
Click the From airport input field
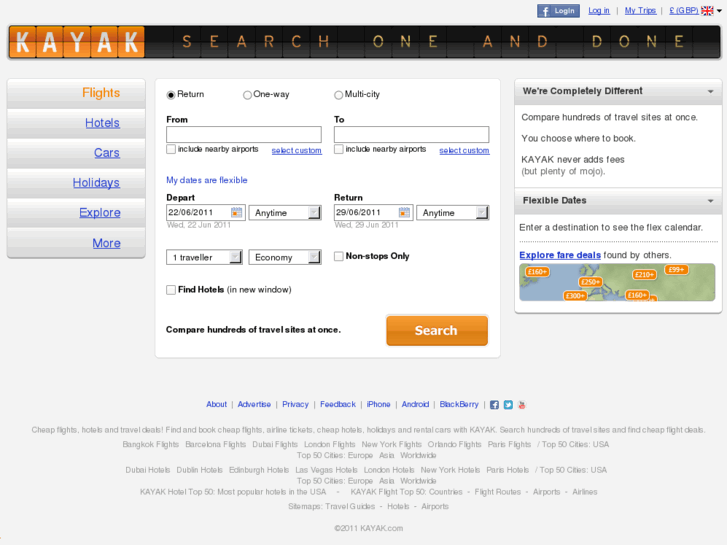(x=244, y=135)
